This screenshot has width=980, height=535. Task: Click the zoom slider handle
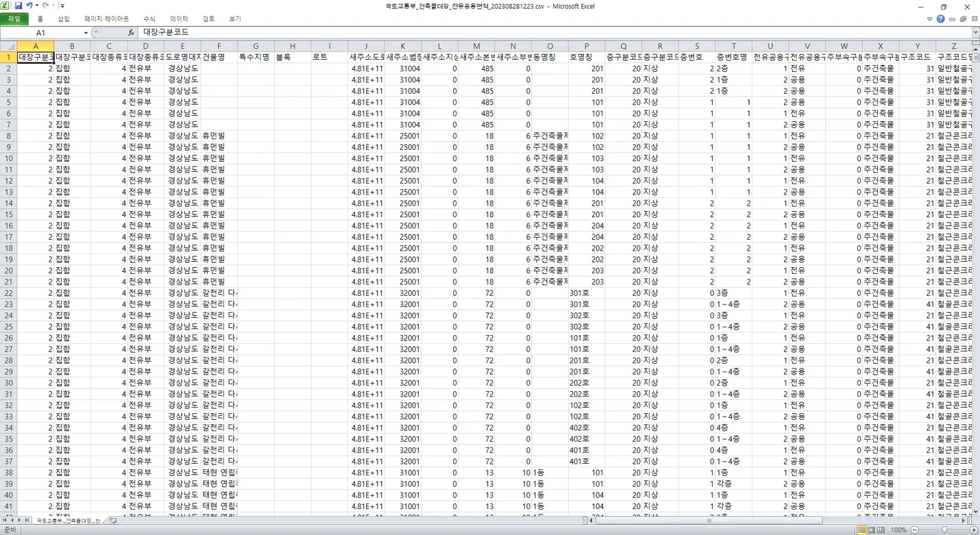pyautogui.click(x=944, y=530)
